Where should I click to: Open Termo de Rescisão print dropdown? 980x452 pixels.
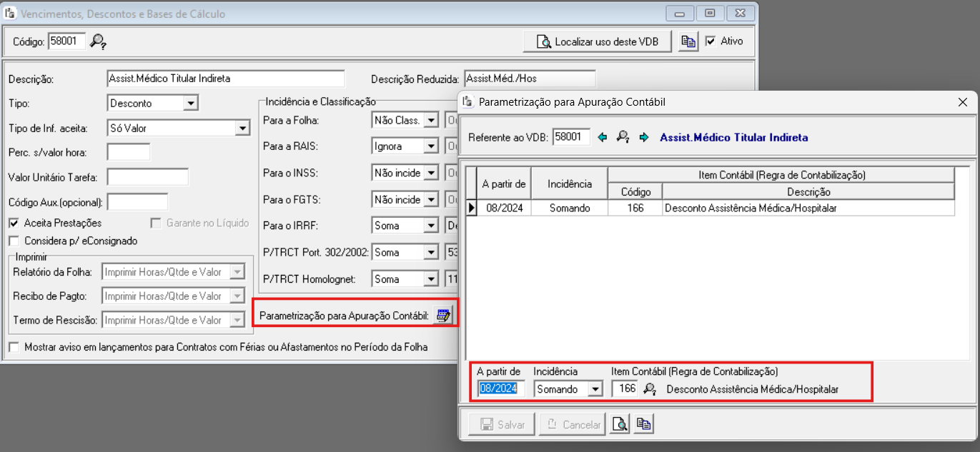238,321
